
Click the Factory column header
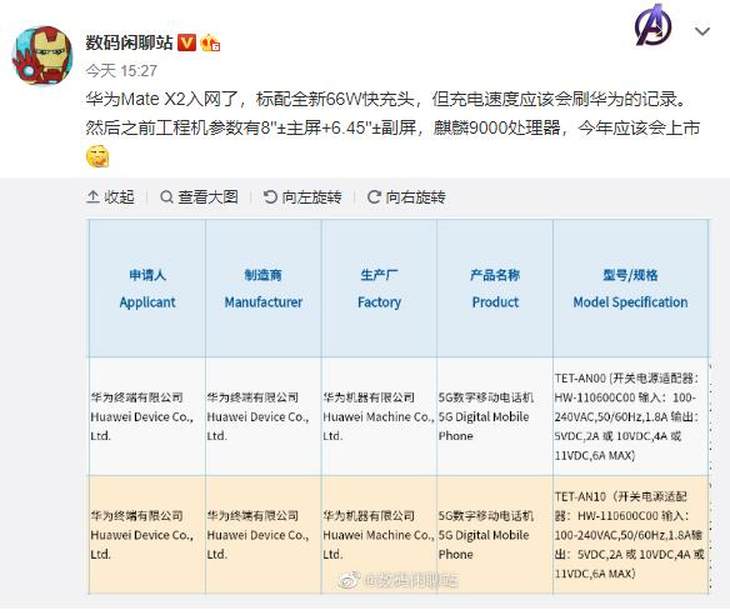pos(379,289)
